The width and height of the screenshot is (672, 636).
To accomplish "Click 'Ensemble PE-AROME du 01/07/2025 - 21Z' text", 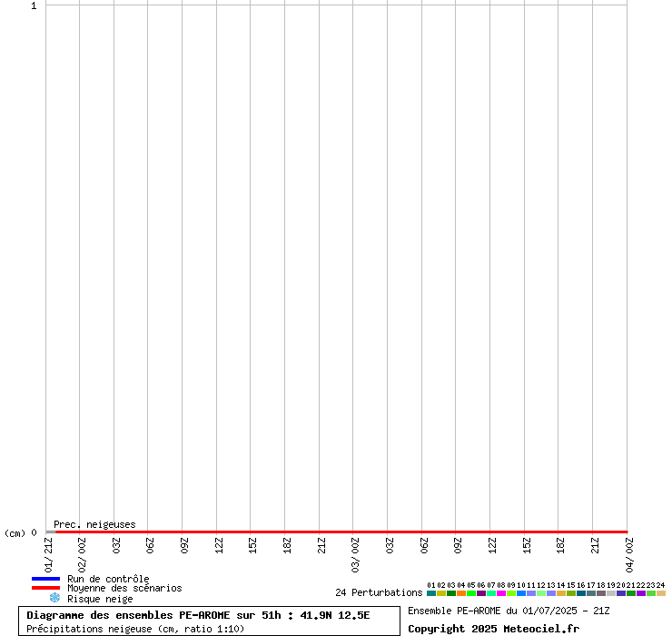I will (509, 611).
